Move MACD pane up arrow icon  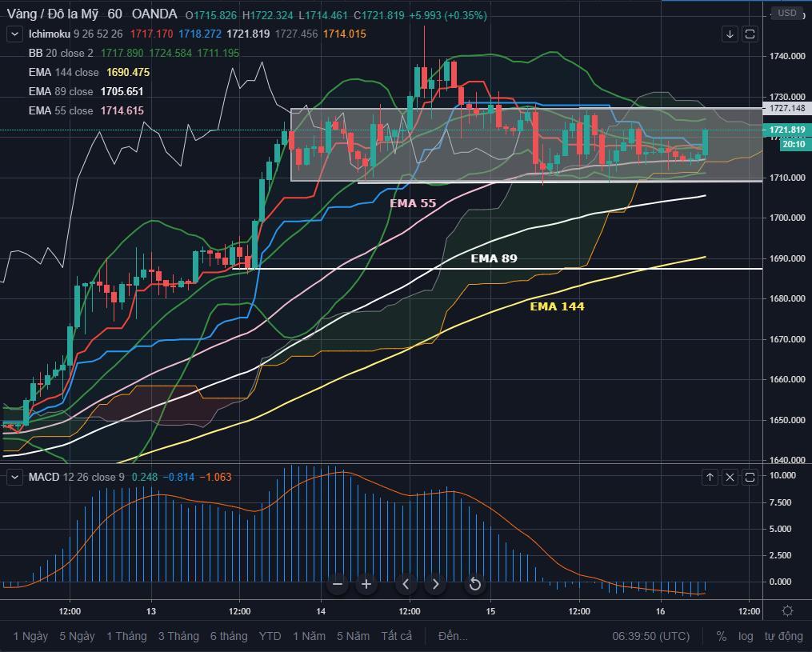[710, 477]
